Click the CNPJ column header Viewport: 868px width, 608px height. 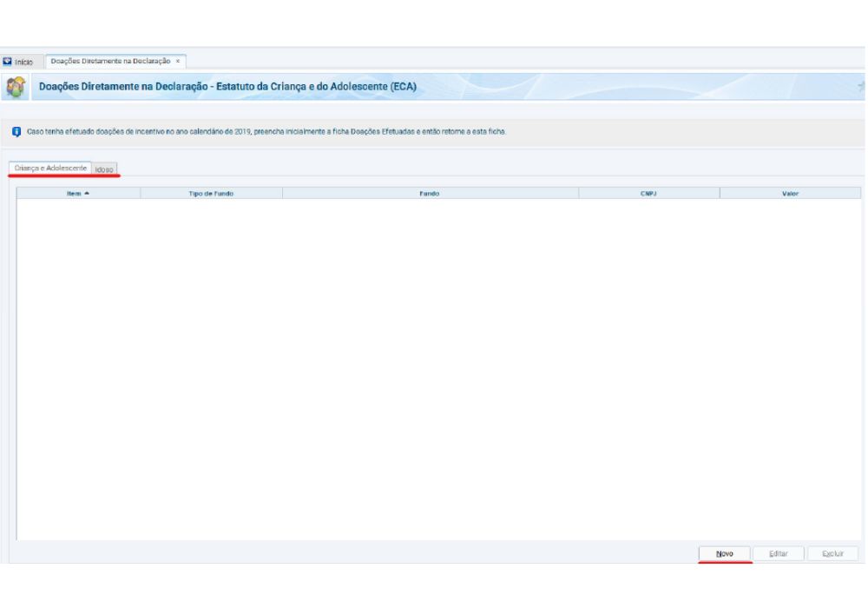pos(648,194)
